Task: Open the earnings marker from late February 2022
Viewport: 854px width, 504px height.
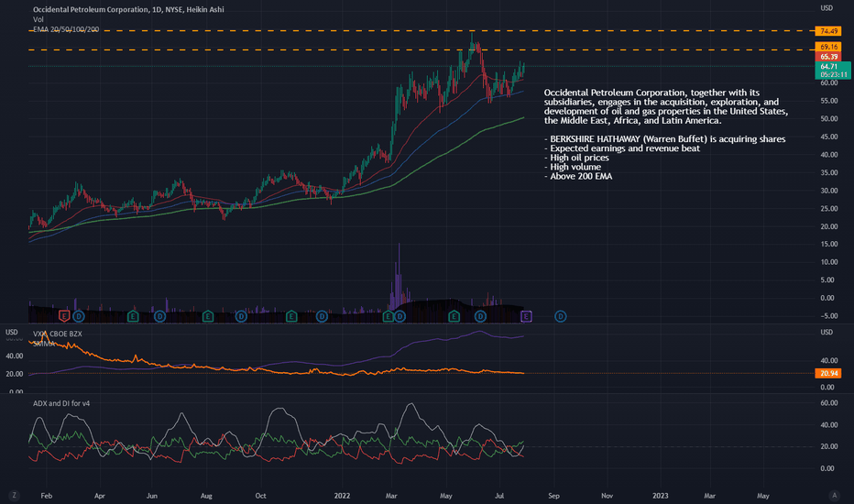Action: (389, 316)
